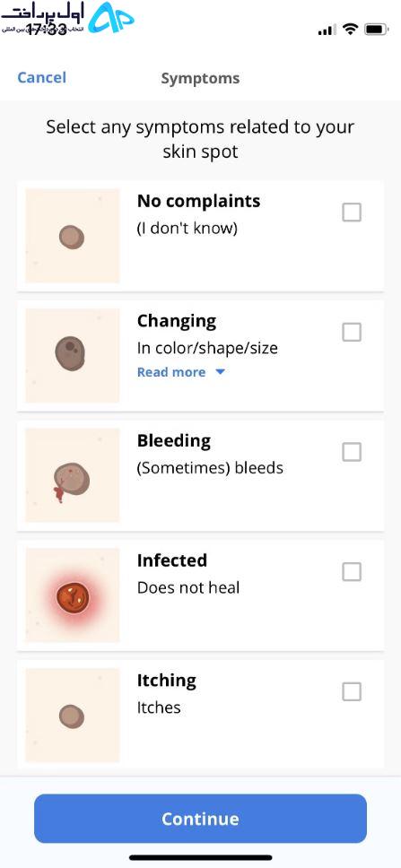The width and height of the screenshot is (401, 868).
Task: Tap the Bleeding spot illustration
Action: tap(73, 475)
